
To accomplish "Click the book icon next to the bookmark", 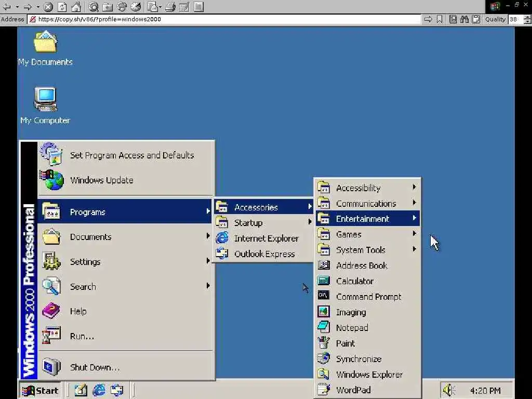I will tap(453, 19).
